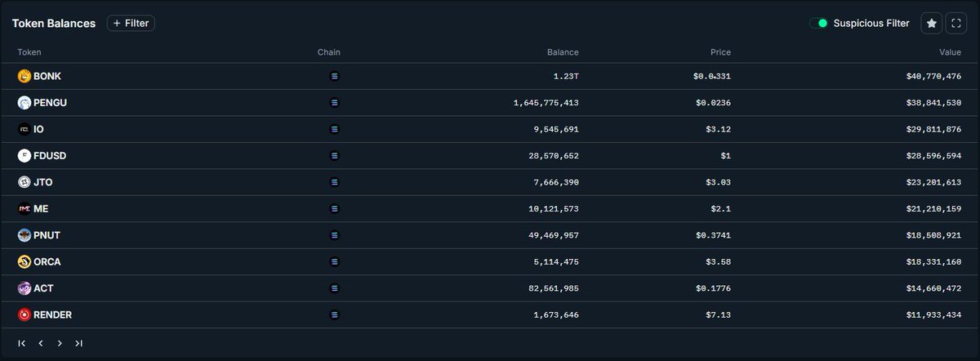Sort by the Token column header
980x361 pixels.
tap(29, 52)
